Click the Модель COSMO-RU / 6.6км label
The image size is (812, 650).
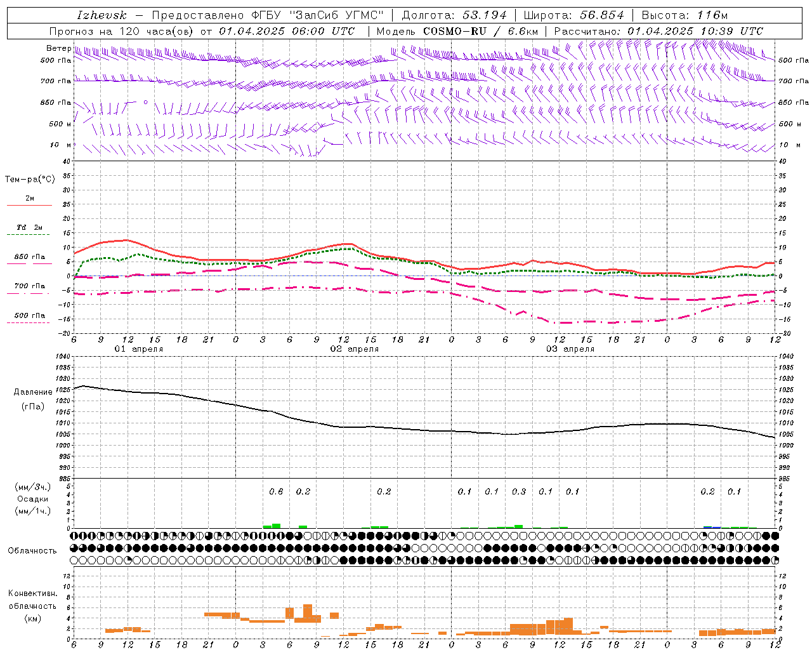click(x=457, y=30)
